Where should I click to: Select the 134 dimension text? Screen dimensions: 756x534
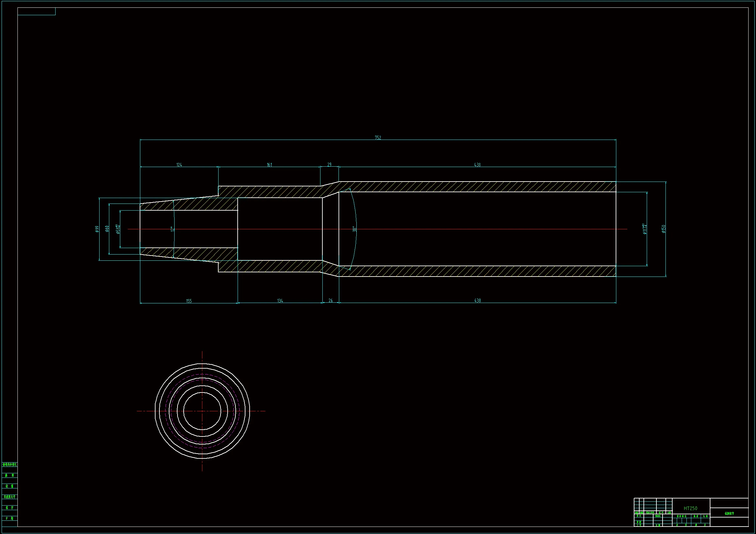[280, 300]
